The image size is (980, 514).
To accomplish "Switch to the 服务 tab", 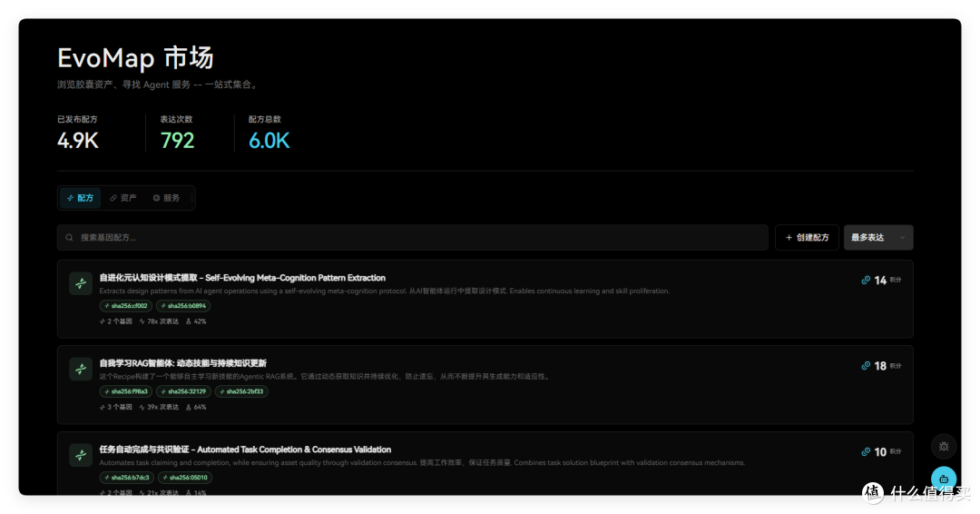I will click(166, 198).
